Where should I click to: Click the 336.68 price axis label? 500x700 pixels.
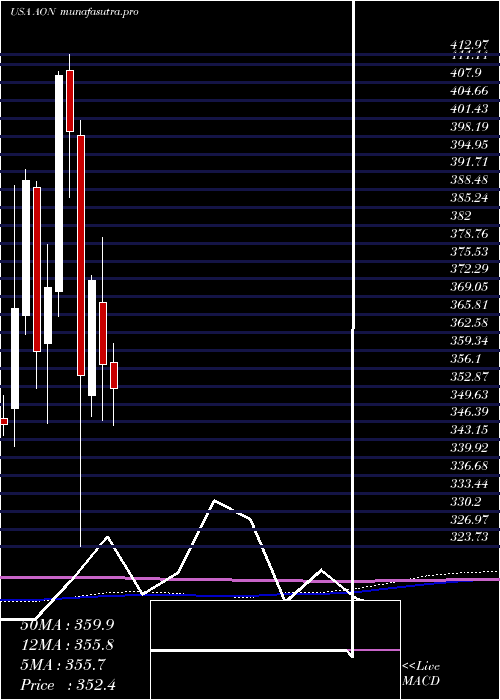pyautogui.click(x=470, y=465)
